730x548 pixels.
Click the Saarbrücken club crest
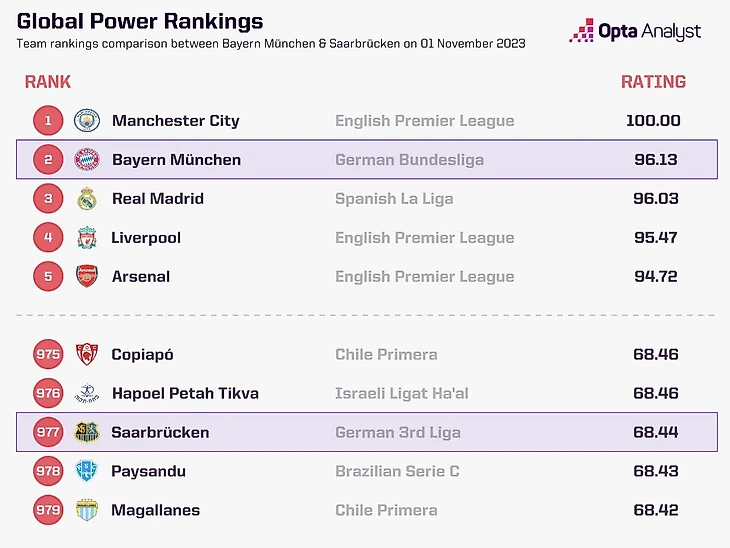click(86, 433)
